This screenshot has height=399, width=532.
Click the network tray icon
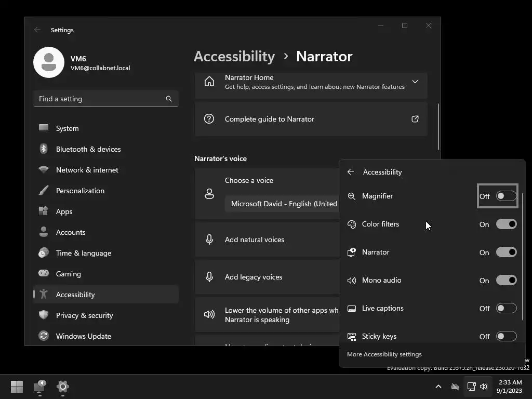(471, 387)
